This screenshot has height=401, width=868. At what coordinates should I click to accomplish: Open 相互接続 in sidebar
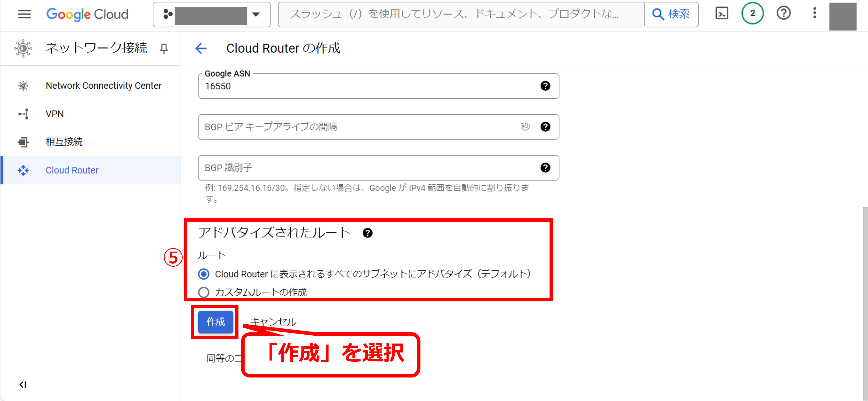point(64,142)
